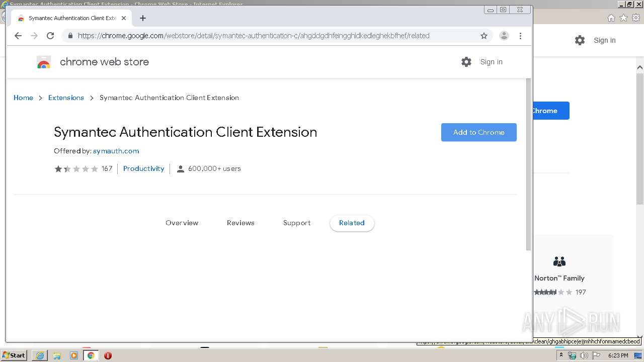Open the Productivity category link
This screenshot has height=362, width=644.
tap(143, 169)
